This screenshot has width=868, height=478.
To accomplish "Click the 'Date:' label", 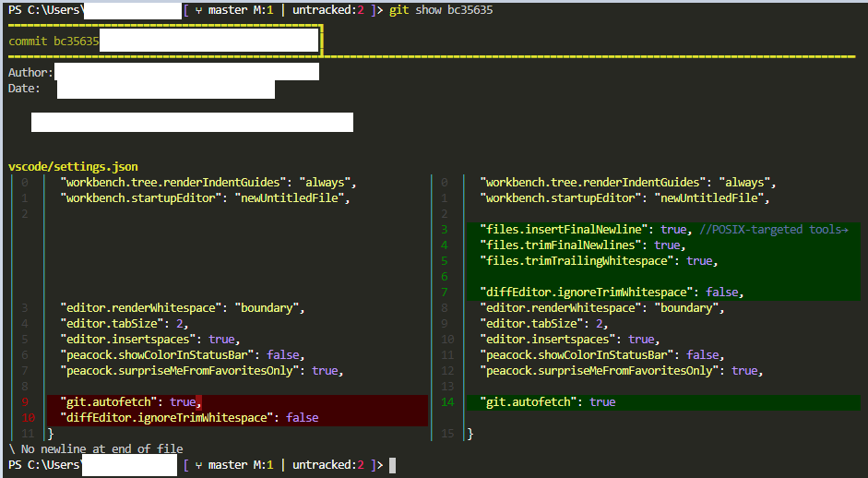I will coord(24,88).
